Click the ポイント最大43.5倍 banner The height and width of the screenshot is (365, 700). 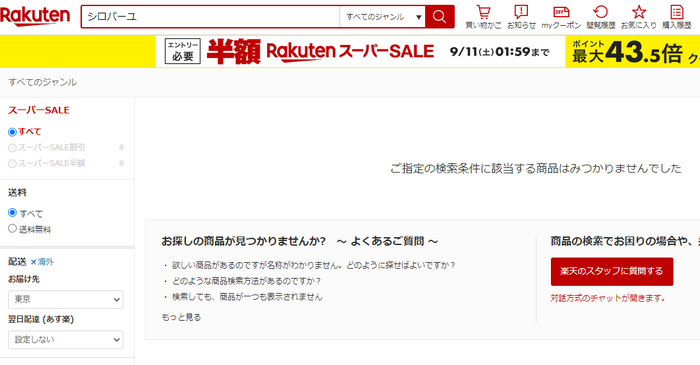point(633,52)
